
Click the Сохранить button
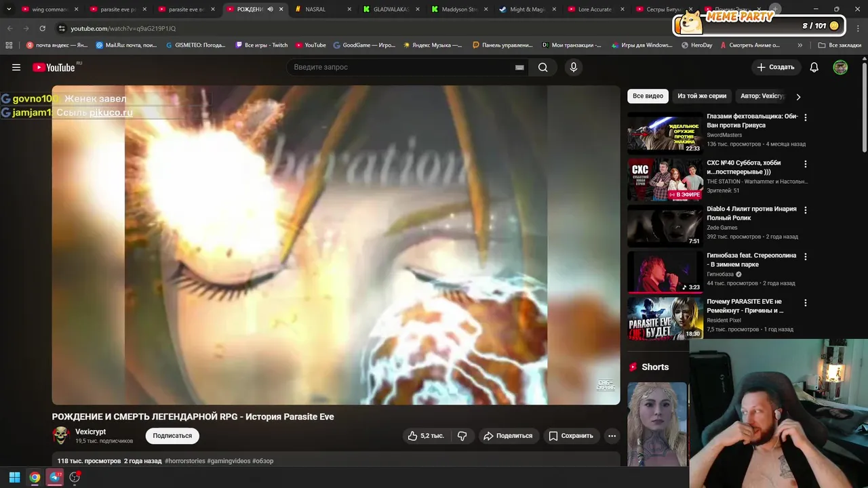tap(571, 436)
